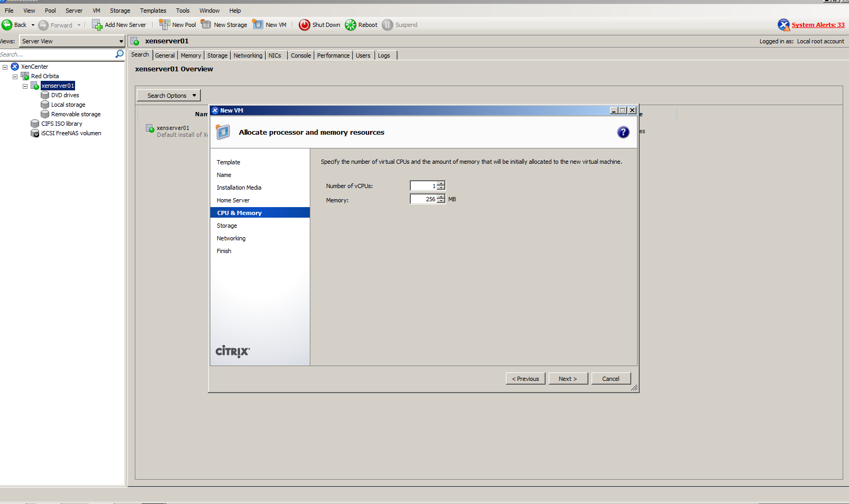
Task: Collapse the Red Orbita tree node
Action: coord(15,77)
